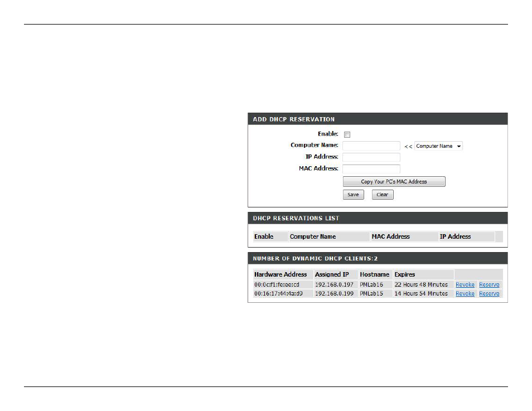
Task: Select assigned IP 192.168.0.197
Action: pos(334,284)
